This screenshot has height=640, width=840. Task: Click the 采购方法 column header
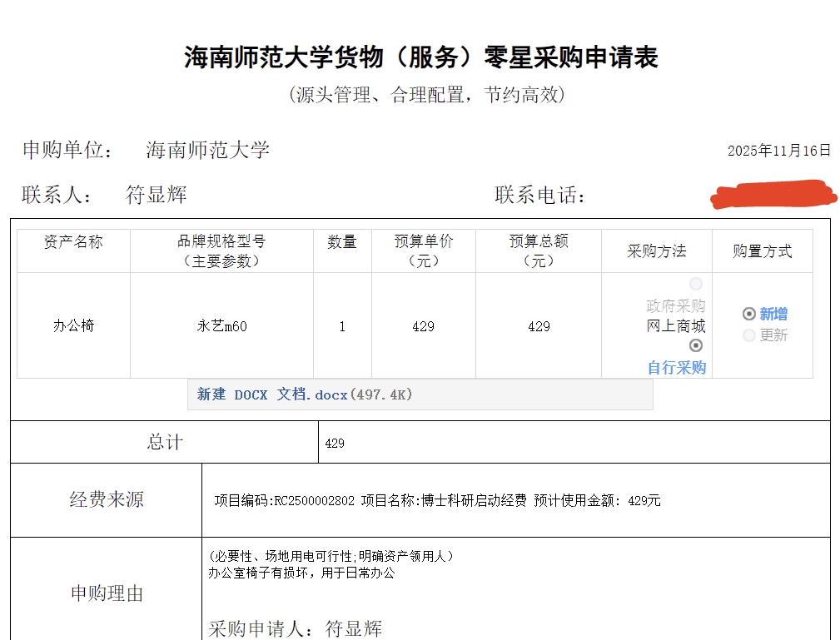[x=656, y=251]
